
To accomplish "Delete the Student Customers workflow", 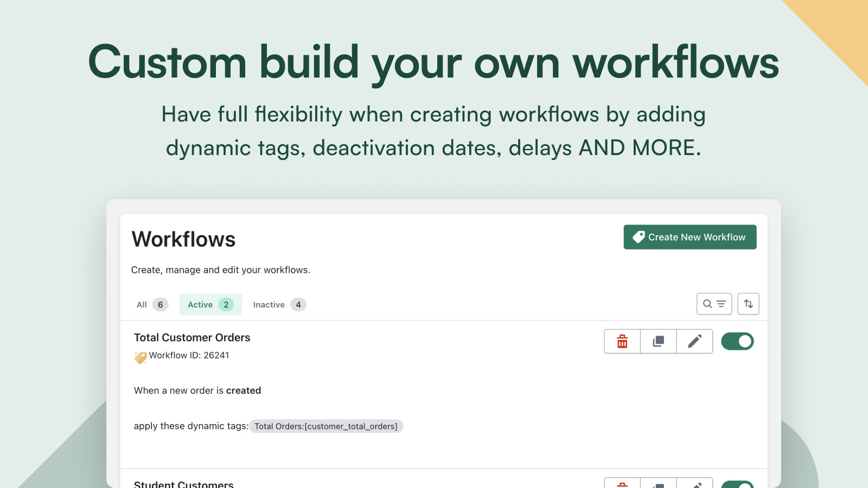I will [x=622, y=484].
